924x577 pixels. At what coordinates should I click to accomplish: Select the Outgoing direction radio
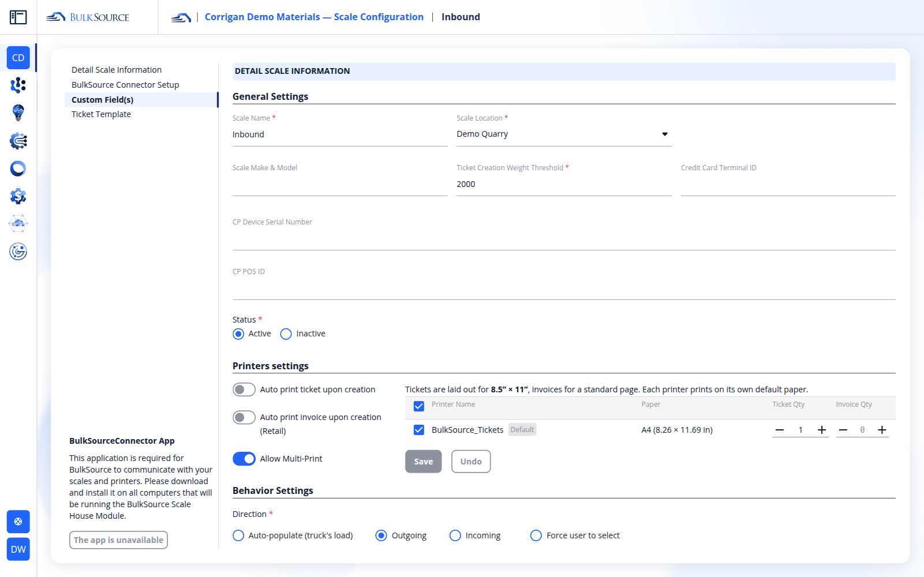pyautogui.click(x=381, y=535)
